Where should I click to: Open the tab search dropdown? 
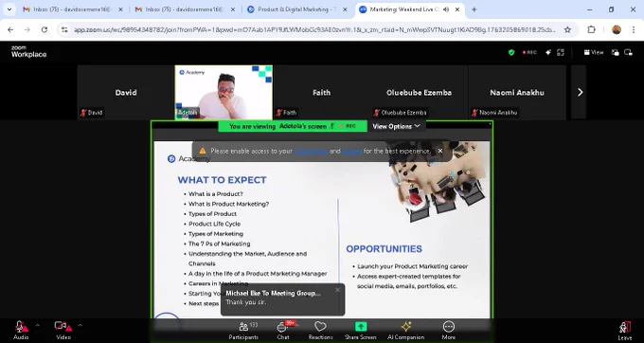(9, 9)
